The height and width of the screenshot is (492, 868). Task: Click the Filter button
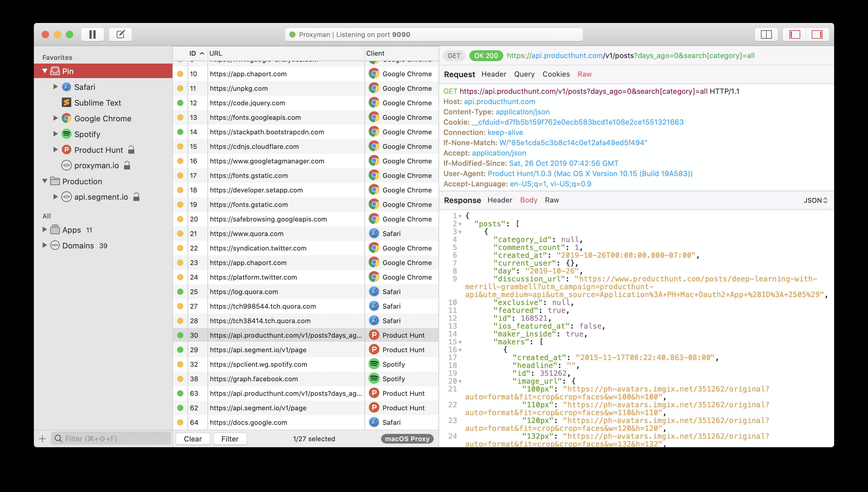click(230, 439)
